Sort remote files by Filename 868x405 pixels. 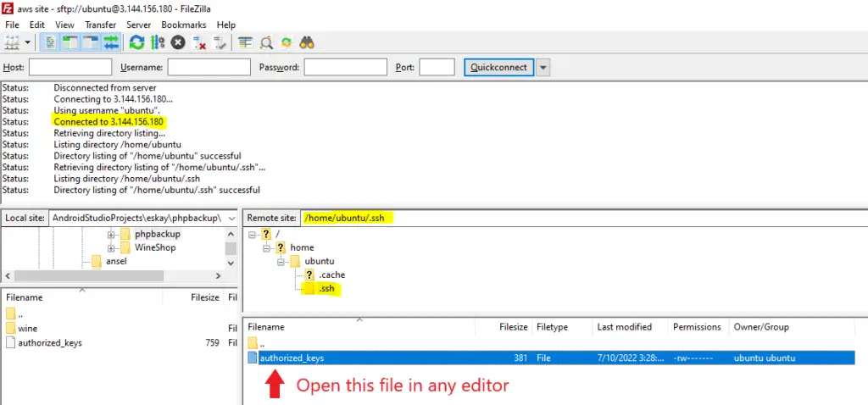pos(359,327)
